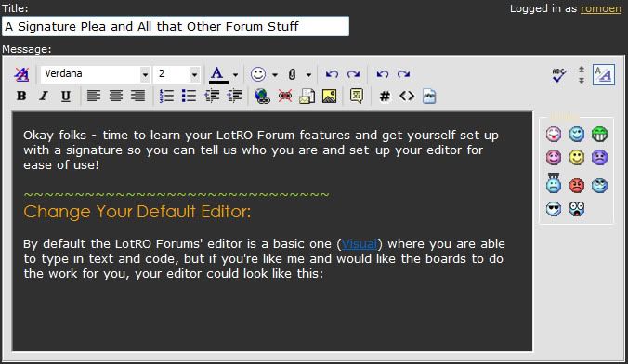Click into the Title input field
This screenshot has height=364, width=628.
click(x=176, y=26)
